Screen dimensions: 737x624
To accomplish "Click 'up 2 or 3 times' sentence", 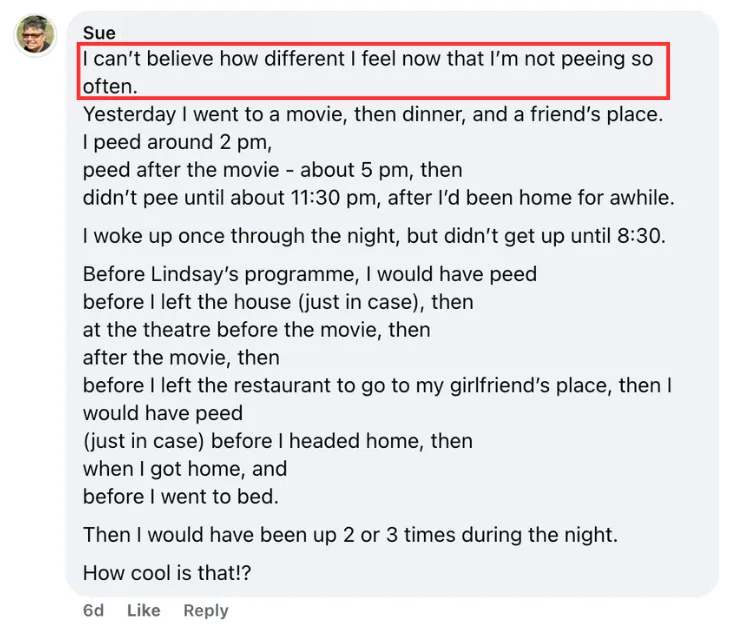I will pos(350,535).
